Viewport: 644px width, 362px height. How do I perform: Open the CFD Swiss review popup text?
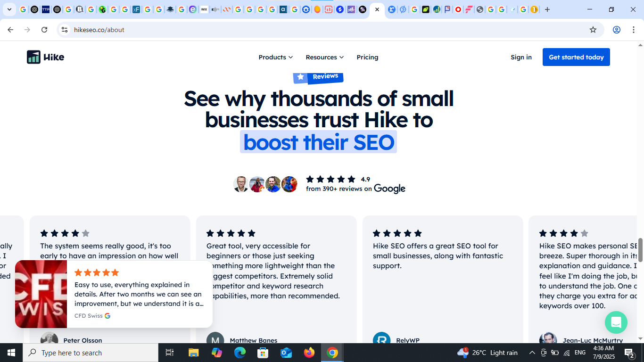[x=139, y=294]
